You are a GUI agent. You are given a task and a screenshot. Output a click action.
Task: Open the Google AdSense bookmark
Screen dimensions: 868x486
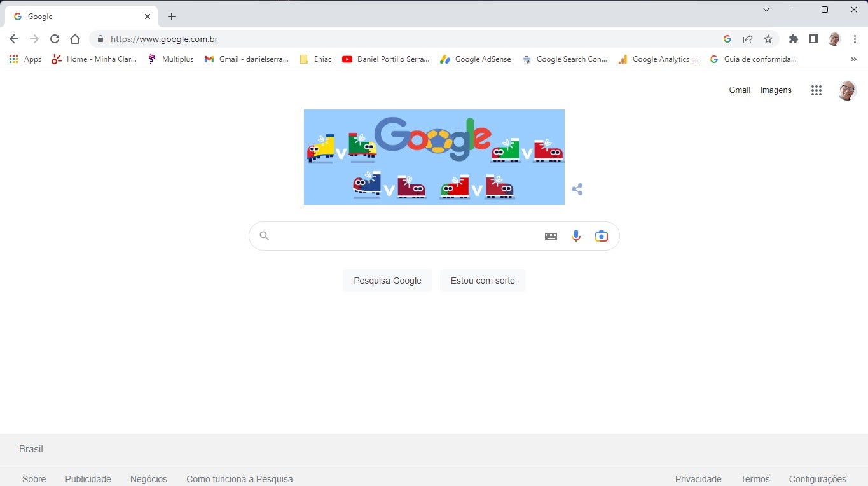pos(476,59)
